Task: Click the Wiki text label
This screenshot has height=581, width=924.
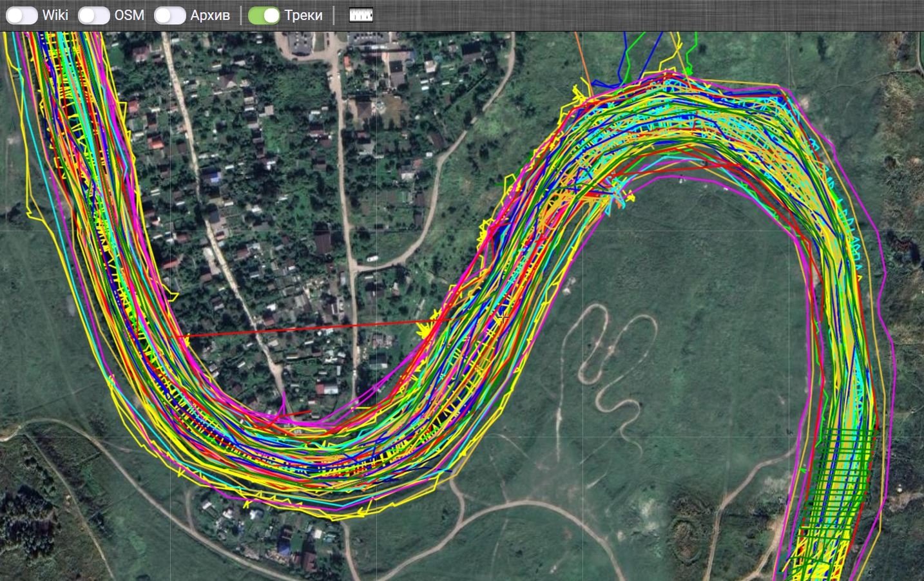Action: (x=55, y=15)
